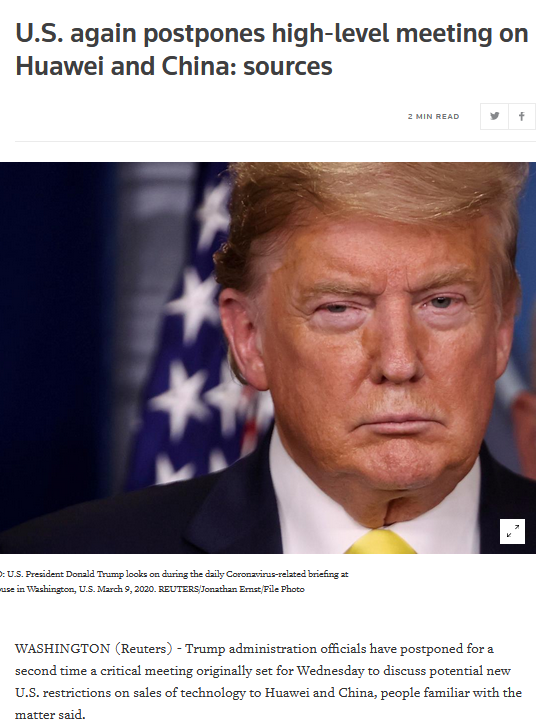Click "U.S. President Donald Trump" in caption
552x728 pixels.
[x=65, y=574]
